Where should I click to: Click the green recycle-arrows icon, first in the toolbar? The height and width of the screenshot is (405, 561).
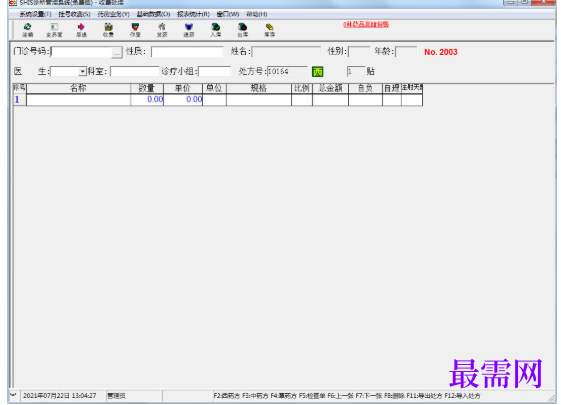click(27, 30)
